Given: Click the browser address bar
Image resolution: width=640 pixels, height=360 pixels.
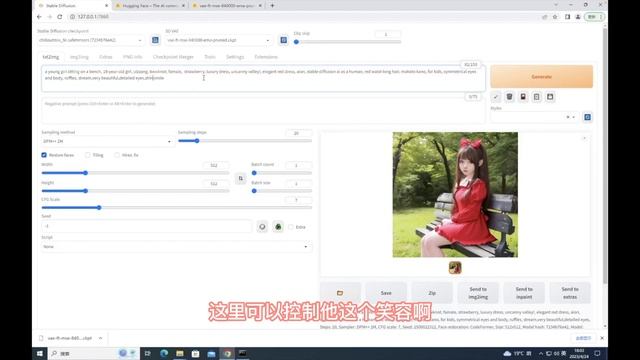Looking at the screenshot, I should (x=302, y=17).
